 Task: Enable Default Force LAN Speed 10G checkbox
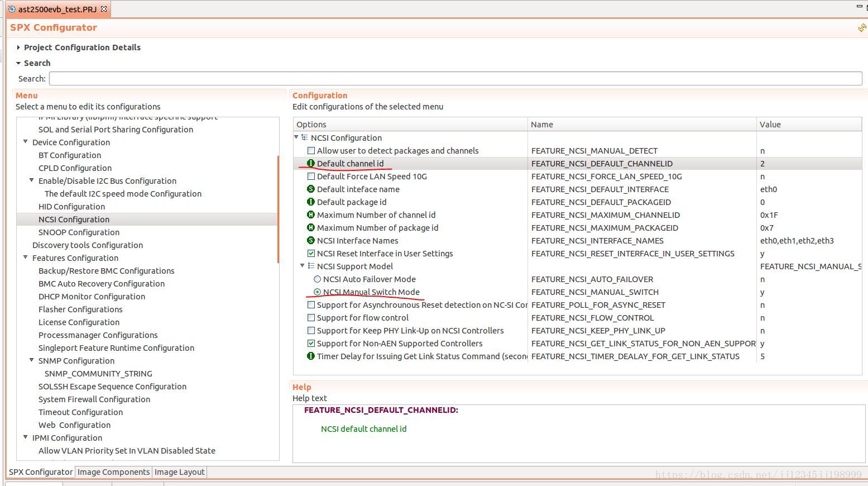click(311, 177)
